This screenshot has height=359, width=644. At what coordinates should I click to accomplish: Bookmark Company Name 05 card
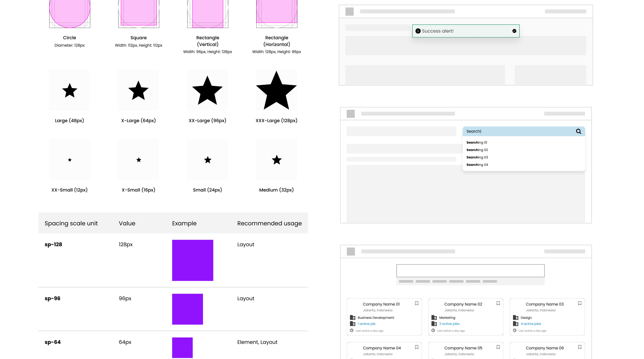498,347
